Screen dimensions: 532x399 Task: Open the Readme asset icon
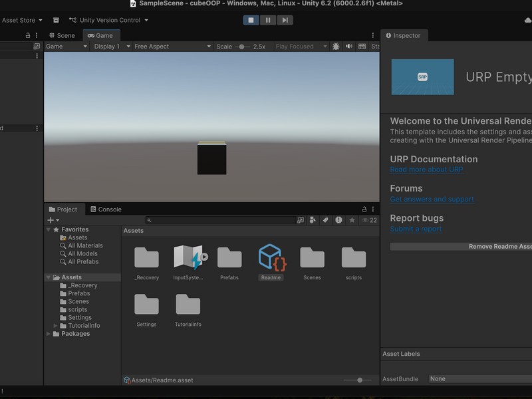click(271, 258)
